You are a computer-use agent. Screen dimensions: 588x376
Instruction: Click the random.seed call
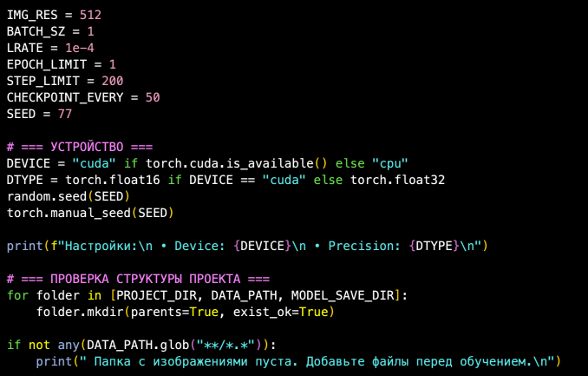pyautogui.click(x=42, y=196)
